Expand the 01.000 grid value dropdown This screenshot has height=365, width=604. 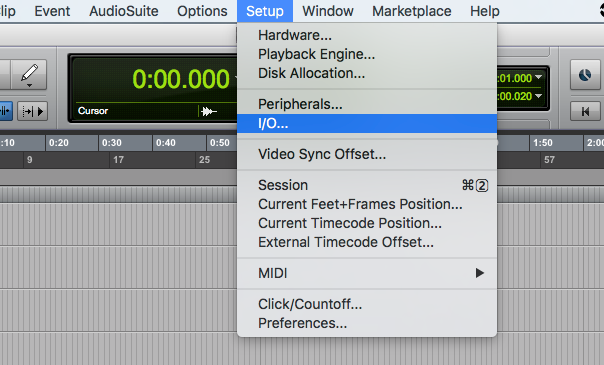click(x=539, y=77)
